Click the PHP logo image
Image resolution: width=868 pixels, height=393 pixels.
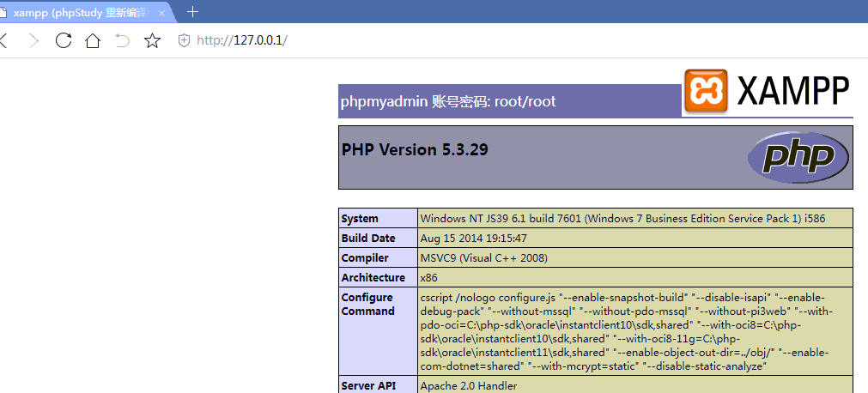click(798, 158)
